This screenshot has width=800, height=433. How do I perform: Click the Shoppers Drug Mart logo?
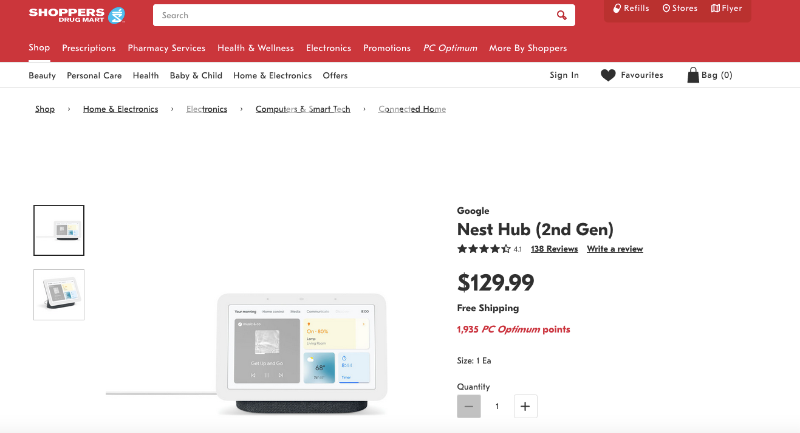[77, 14]
